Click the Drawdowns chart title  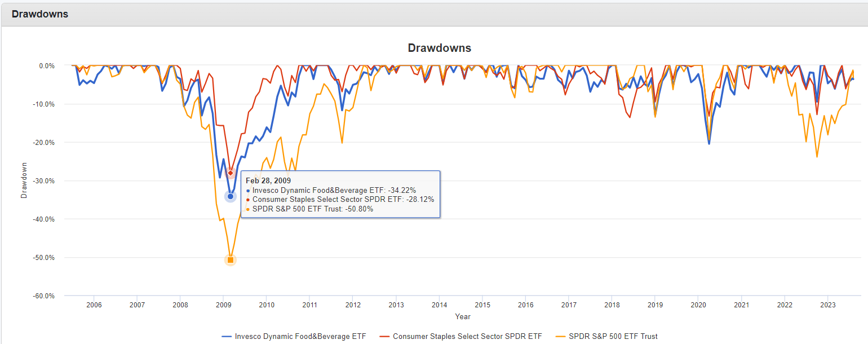[x=439, y=48]
